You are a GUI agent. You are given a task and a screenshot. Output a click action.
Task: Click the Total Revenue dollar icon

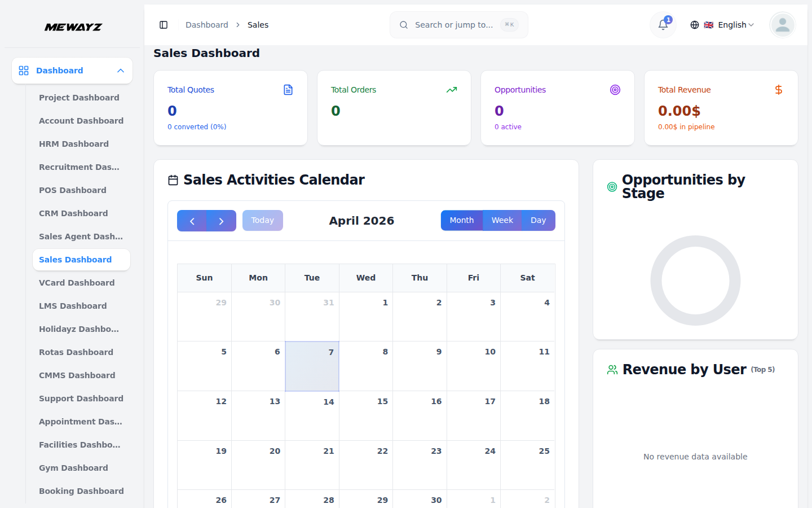click(x=778, y=89)
